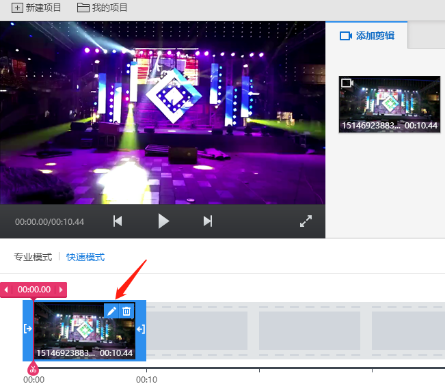The height and width of the screenshot is (387, 446).
Task: Switch to 快速模式 mode
Action: pyautogui.click(x=85, y=257)
